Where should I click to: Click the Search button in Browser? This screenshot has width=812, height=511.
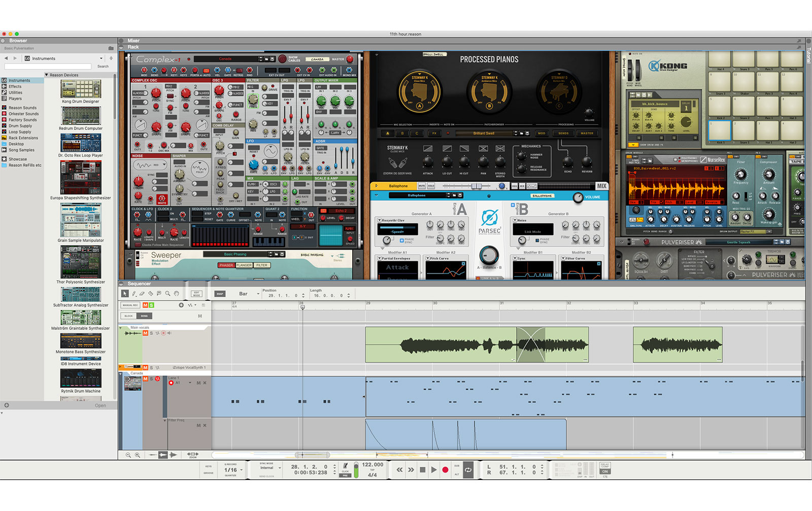tap(103, 66)
